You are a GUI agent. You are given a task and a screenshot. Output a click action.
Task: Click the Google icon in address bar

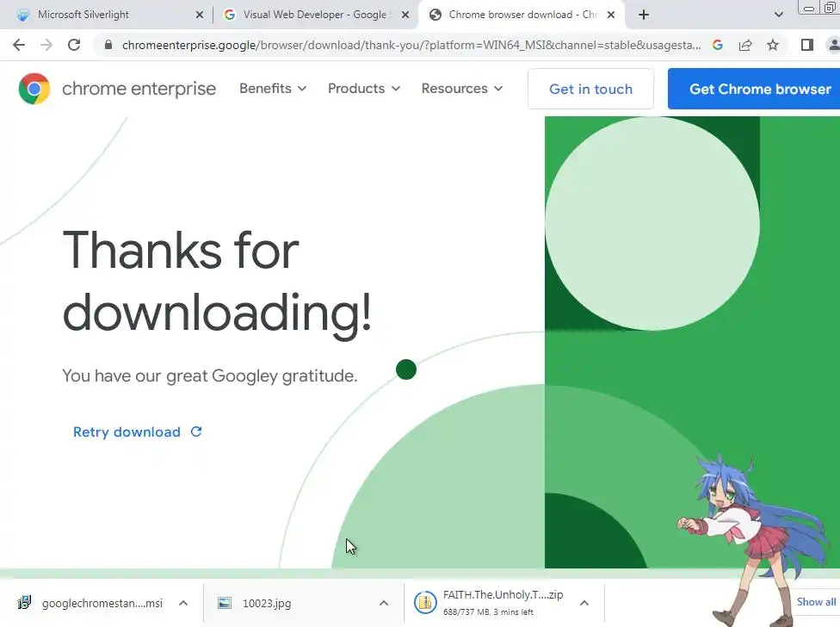point(717,45)
